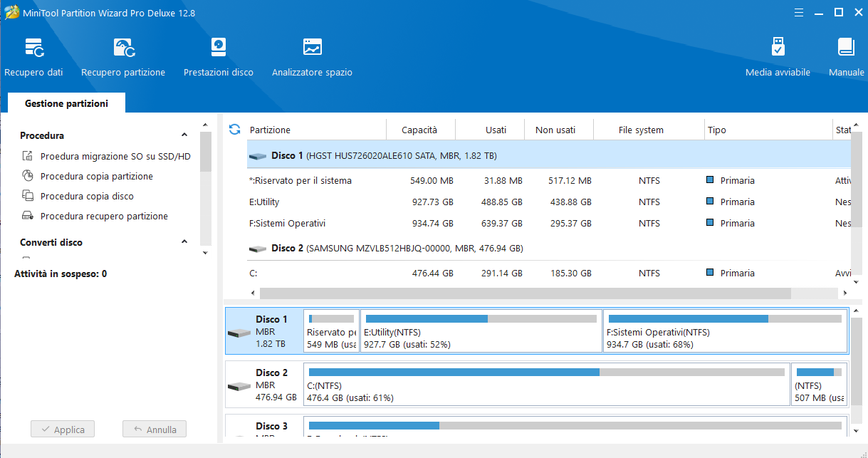Image resolution: width=868 pixels, height=458 pixels.
Task: Select F:Sistemi Operativi partition row
Action: [x=549, y=224]
